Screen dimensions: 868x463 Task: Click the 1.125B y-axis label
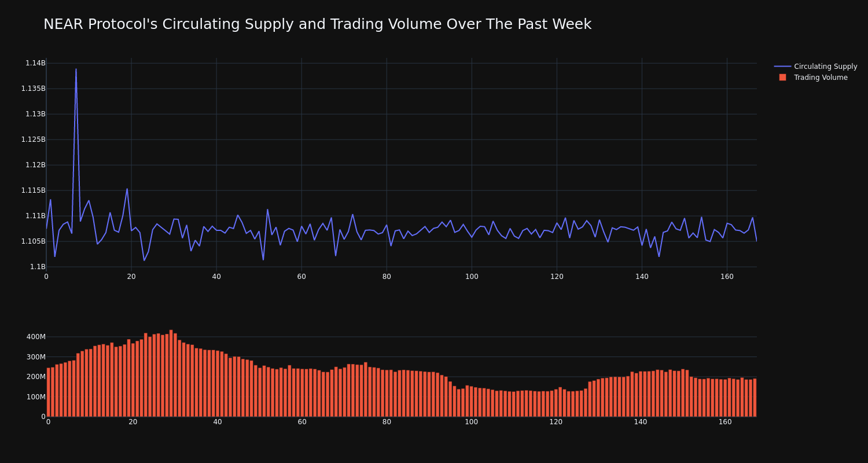pos(33,139)
